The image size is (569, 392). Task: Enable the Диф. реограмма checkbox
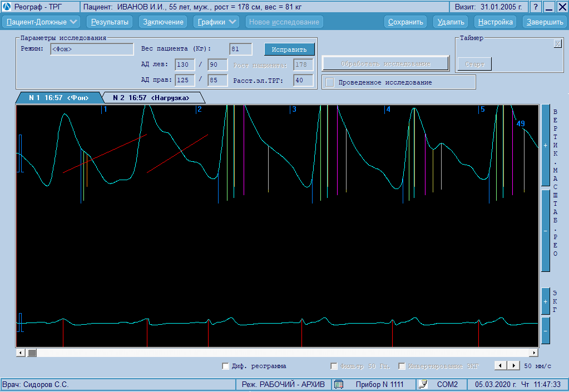(225, 366)
